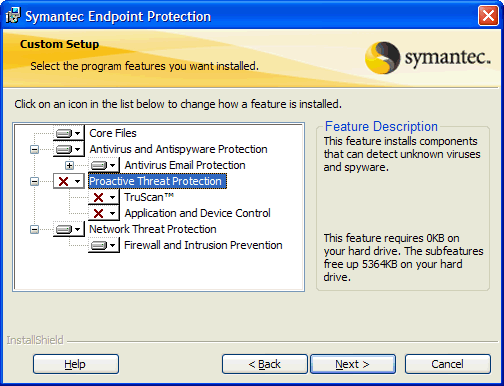This screenshot has height=386, width=504.
Task: Click the Help button
Action: (76, 364)
